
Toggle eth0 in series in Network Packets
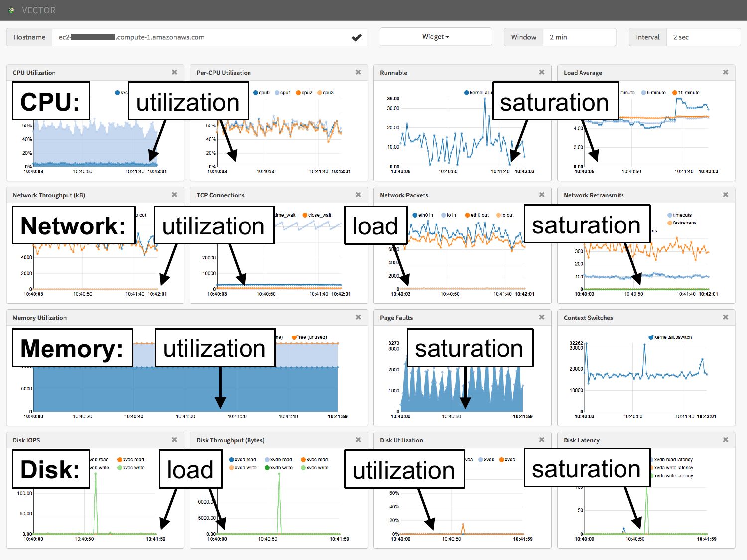point(423,215)
